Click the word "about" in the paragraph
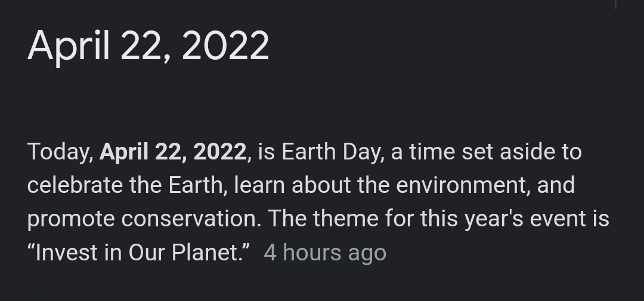The height and width of the screenshot is (301, 644). click(321, 185)
